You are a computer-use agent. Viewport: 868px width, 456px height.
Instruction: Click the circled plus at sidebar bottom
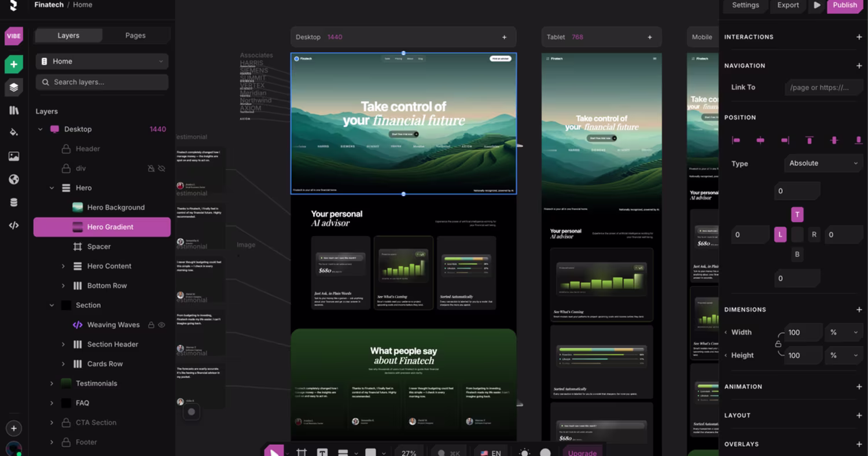click(x=14, y=428)
